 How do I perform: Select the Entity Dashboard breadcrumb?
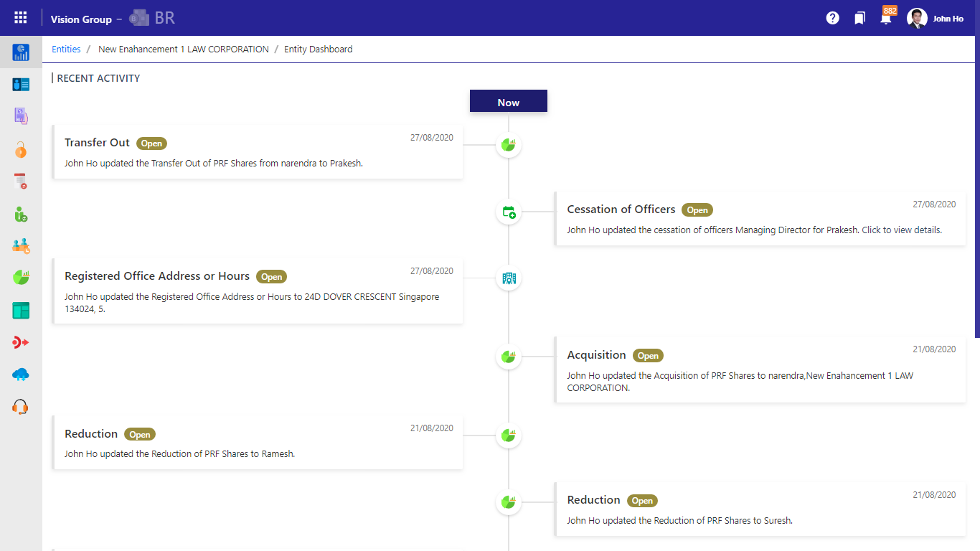(319, 50)
